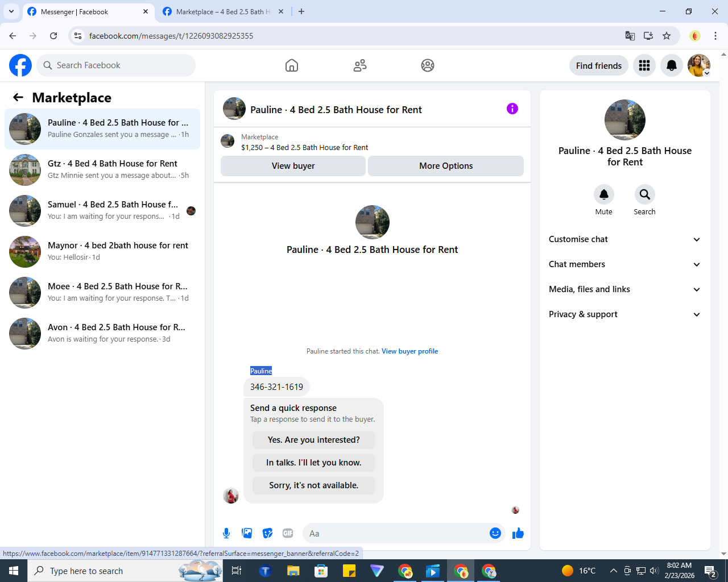Screen dimensions: 728x582
Task: Click the voice clip microphone icon
Action: (x=226, y=533)
